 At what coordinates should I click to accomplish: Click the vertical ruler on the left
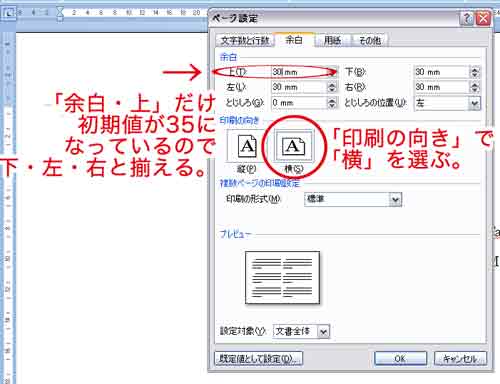(8, 207)
